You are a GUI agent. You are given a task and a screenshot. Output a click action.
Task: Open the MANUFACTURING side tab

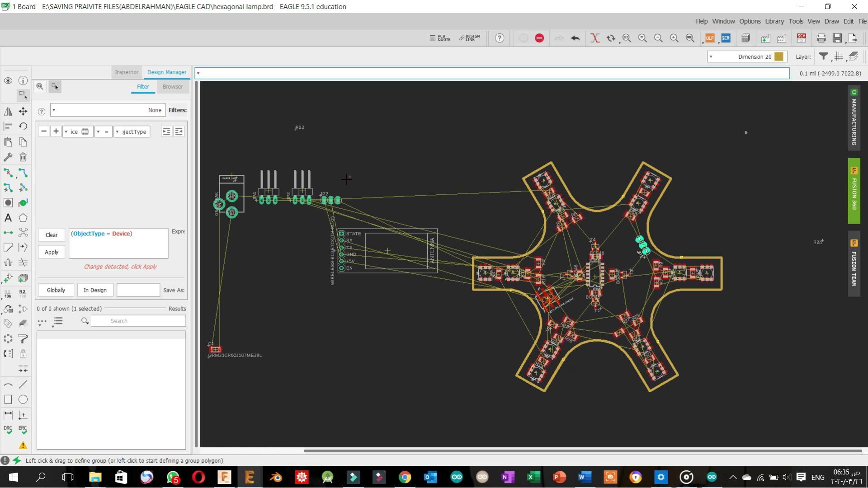(854, 119)
